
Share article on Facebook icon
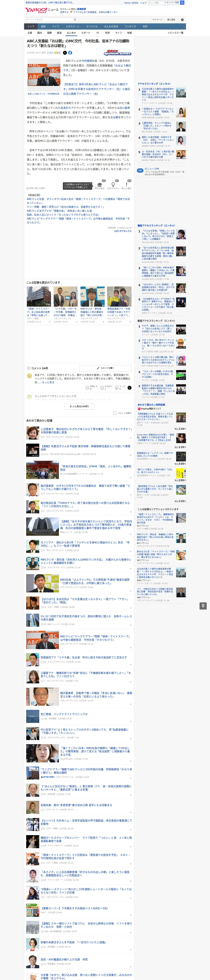click(70, 53)
